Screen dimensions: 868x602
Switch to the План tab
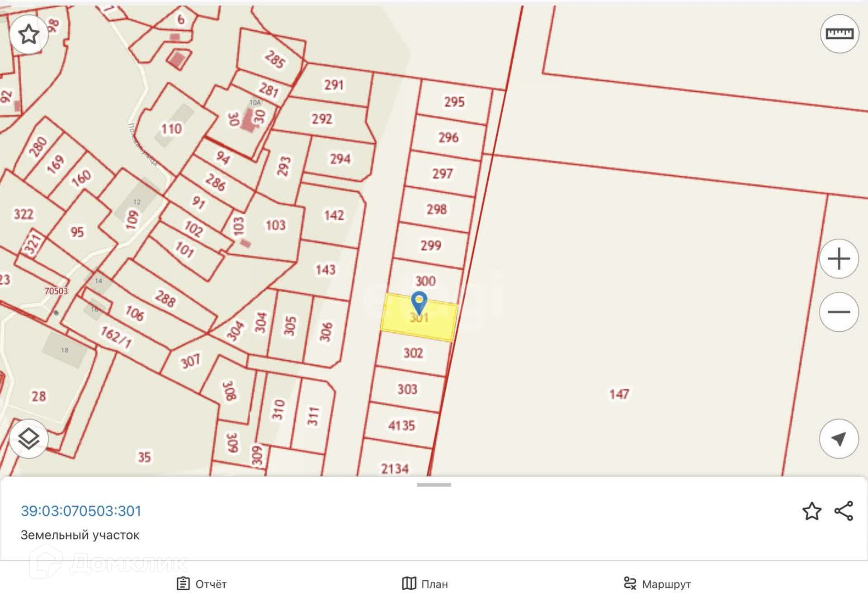coord(425,584)
